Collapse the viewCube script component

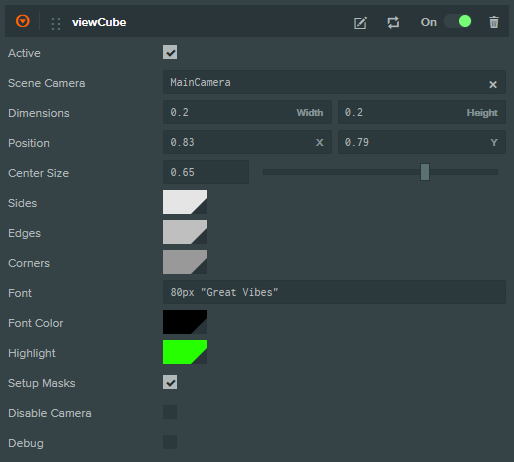coord(23,21)
